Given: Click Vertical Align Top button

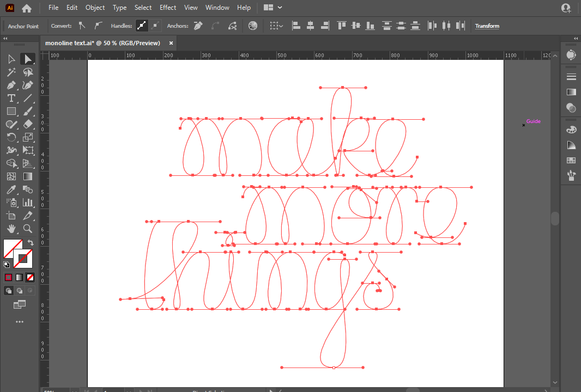Looking at the screenshot, I should pyautogui.click(x=341, y=26).
